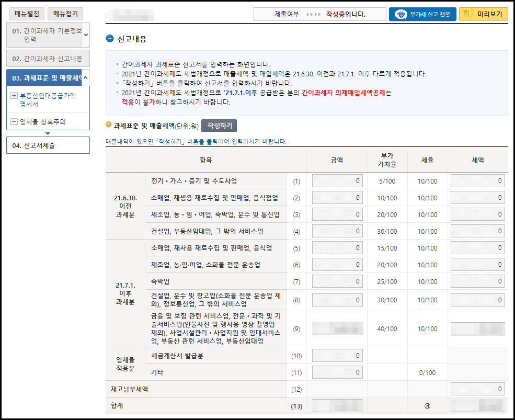
Task: Click the 부가 가치율 column header
Action: pyautogui.click(x=387, y=160)
